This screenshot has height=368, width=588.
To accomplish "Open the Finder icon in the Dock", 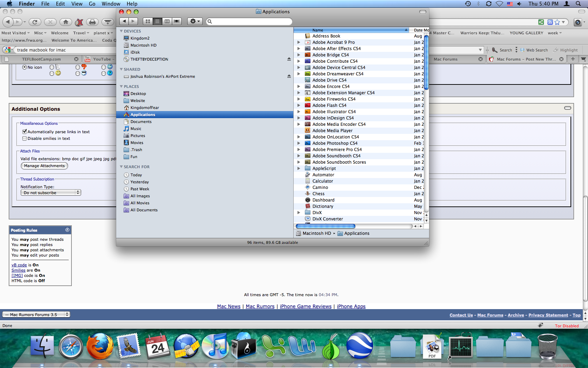I will 42,346.
